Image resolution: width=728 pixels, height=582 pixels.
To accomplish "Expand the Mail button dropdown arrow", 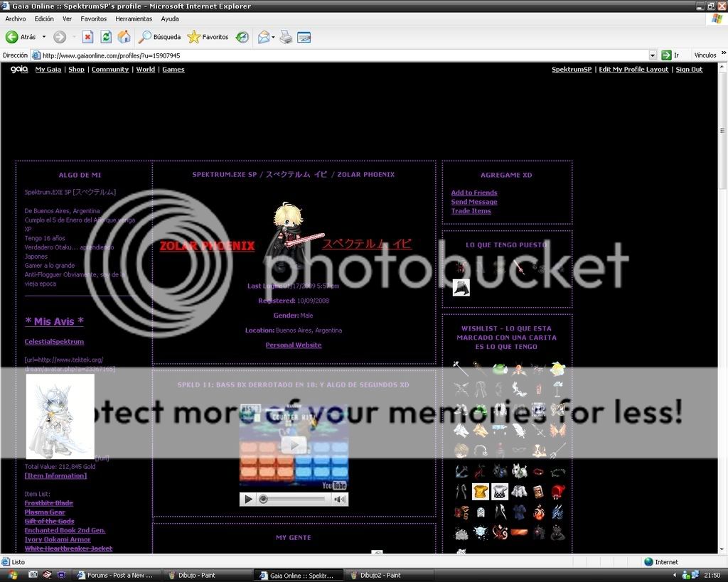I will [x=272, y=37].
